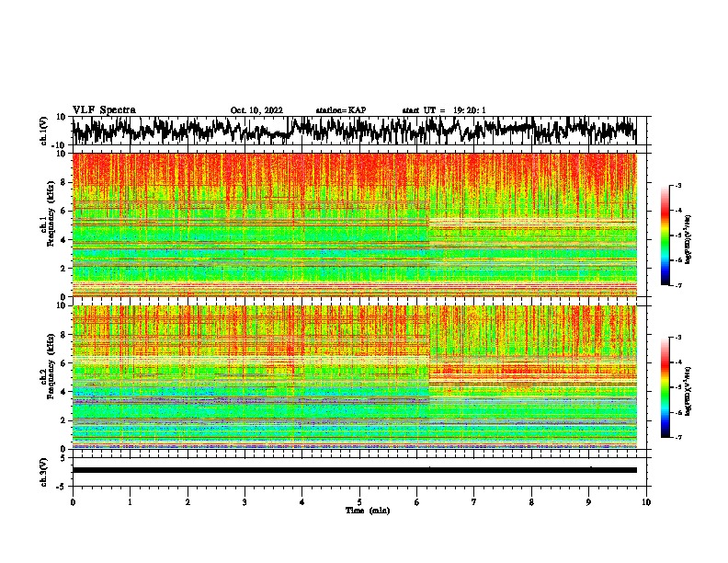
Task: Click the "8" tick on the Time axis
Action: [x=531, y=502]
